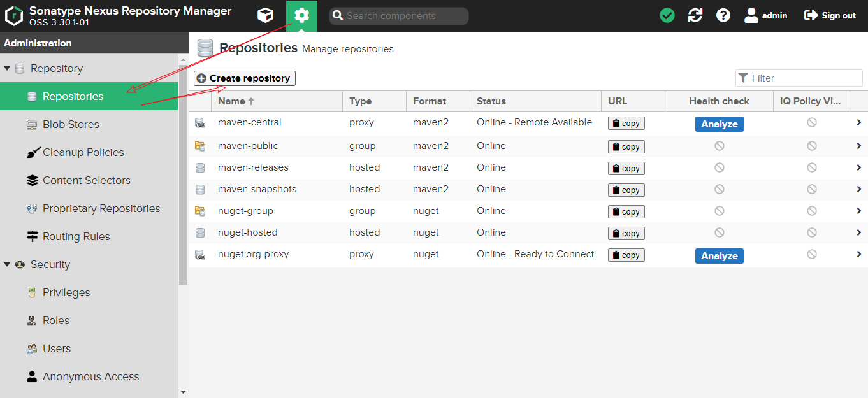Click Sign out in the header
Viewport: 868px width, 398px height.
(830, 15)
